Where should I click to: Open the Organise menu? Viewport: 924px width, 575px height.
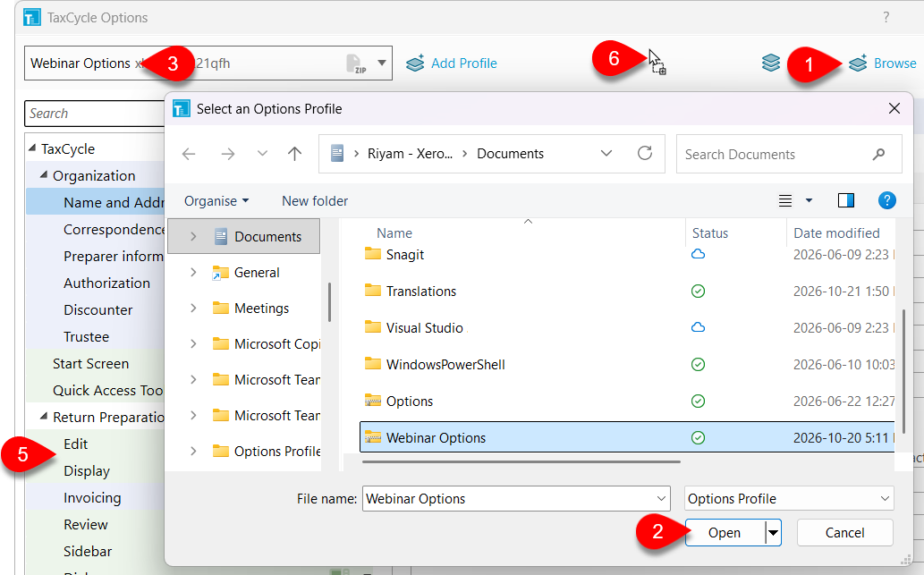click(x=216, y=201)
